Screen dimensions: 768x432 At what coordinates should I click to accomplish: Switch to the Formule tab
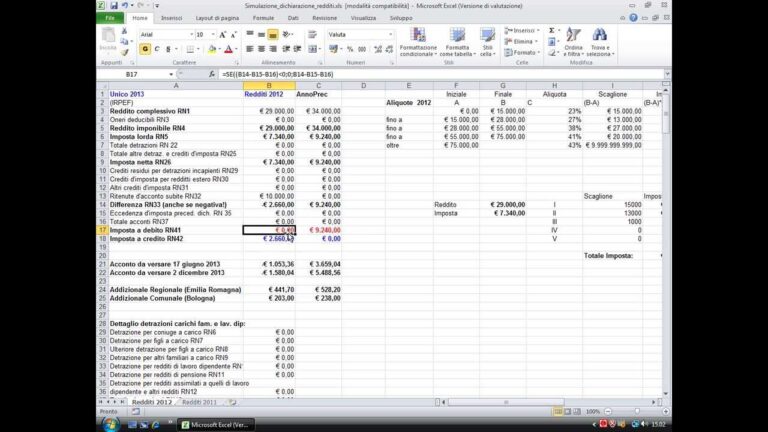pyautogui.click(x=264, y=18)
